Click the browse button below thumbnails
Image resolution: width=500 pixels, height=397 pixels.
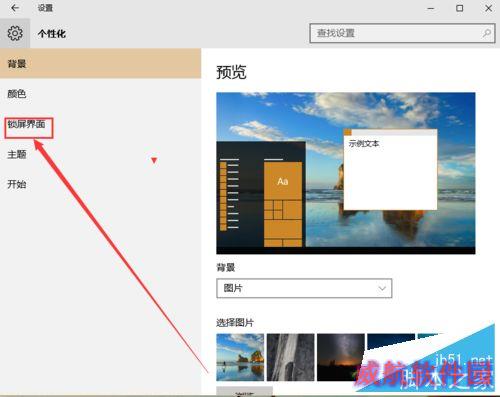[245, 392]
